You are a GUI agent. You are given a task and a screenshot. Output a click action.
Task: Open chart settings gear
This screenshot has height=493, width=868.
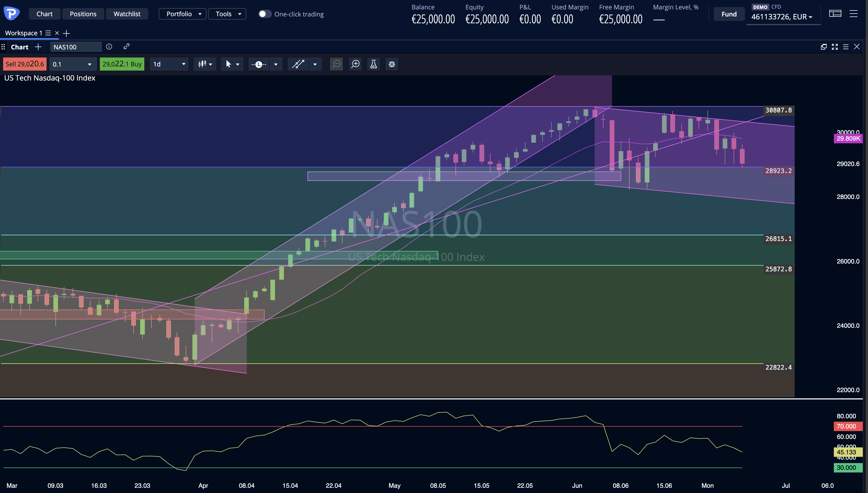[x=392, y=64]
